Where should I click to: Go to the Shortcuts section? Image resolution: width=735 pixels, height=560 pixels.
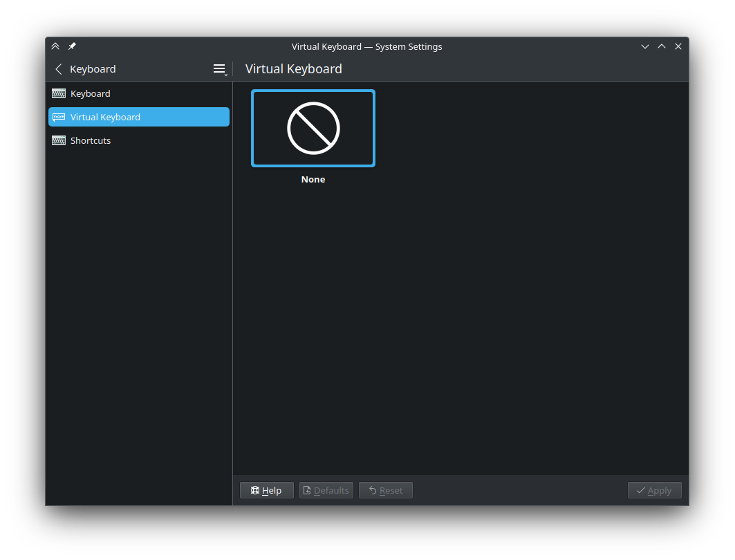tap(91, 140)
